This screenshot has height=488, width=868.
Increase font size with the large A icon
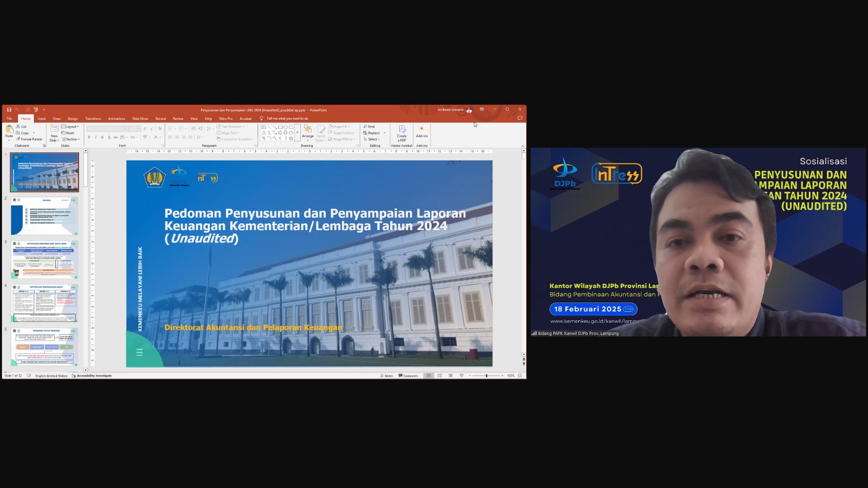point(145,129)
